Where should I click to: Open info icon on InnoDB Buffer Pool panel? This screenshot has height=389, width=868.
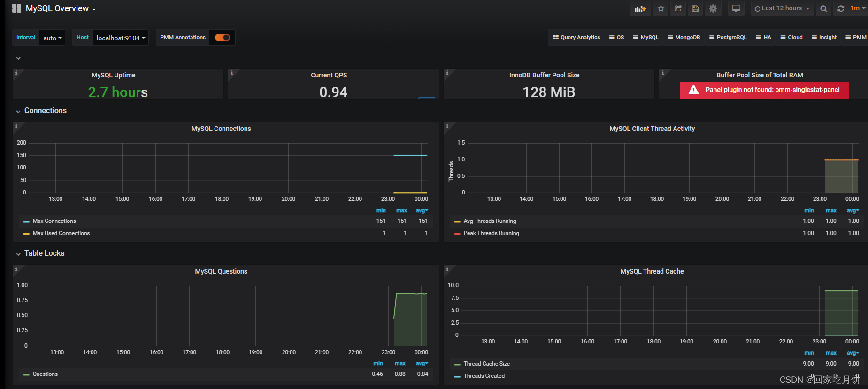click(x=447, y=73)
